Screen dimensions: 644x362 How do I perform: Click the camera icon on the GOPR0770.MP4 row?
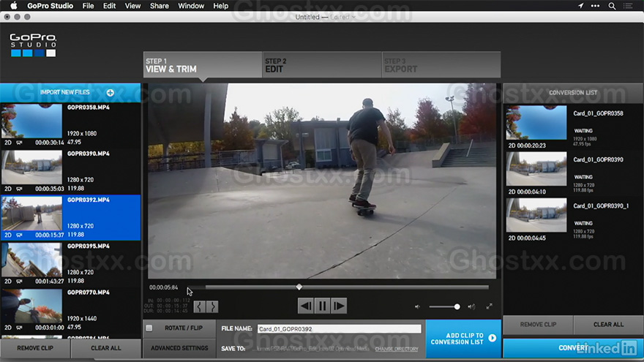click(19, 328)
